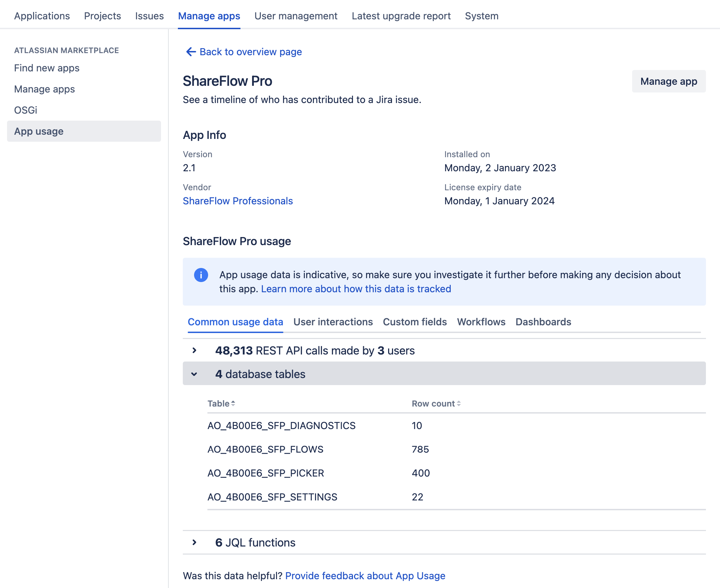The width and height of the screenshot is (720, 588).
Task: Sort by Table column sort icon
Action: [233, 404]
